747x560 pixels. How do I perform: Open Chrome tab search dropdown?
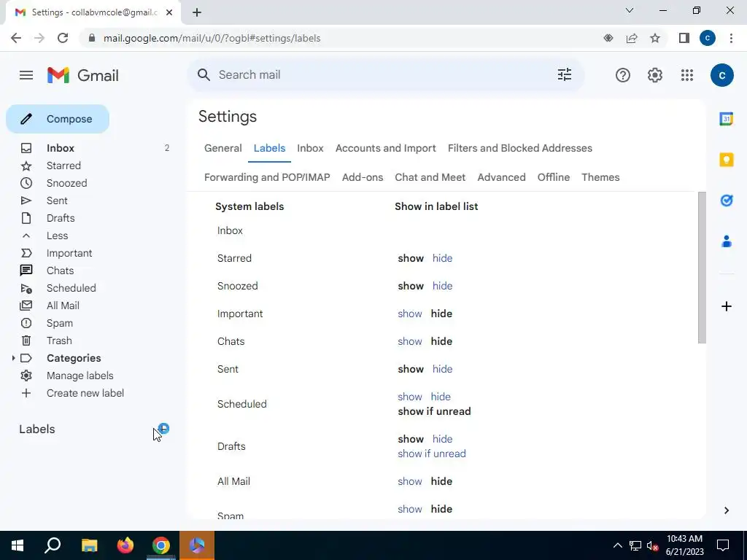630,10
